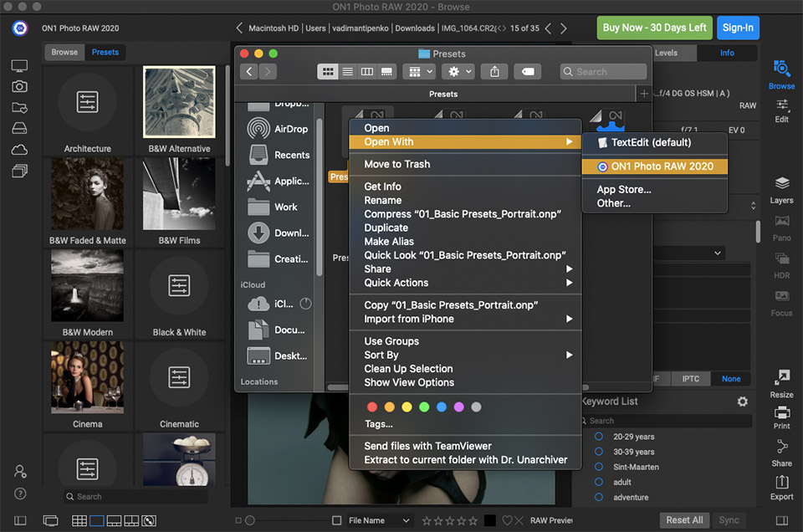
Task: Select the IPTC metadata button
Action: [x=690, y=379]
